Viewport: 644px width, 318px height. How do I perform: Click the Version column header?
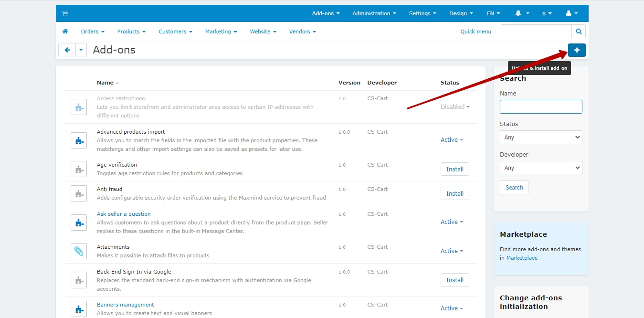tap(349, 83)
